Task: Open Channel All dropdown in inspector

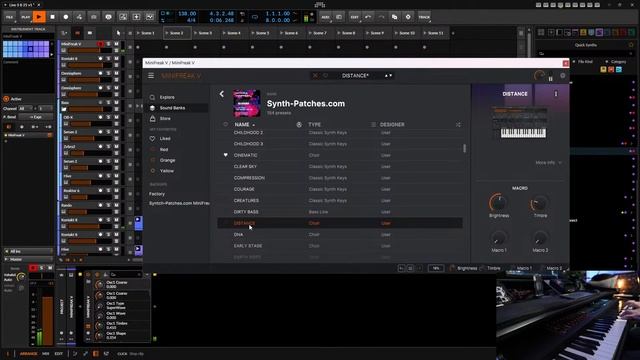Action: (x=25, y=109)
